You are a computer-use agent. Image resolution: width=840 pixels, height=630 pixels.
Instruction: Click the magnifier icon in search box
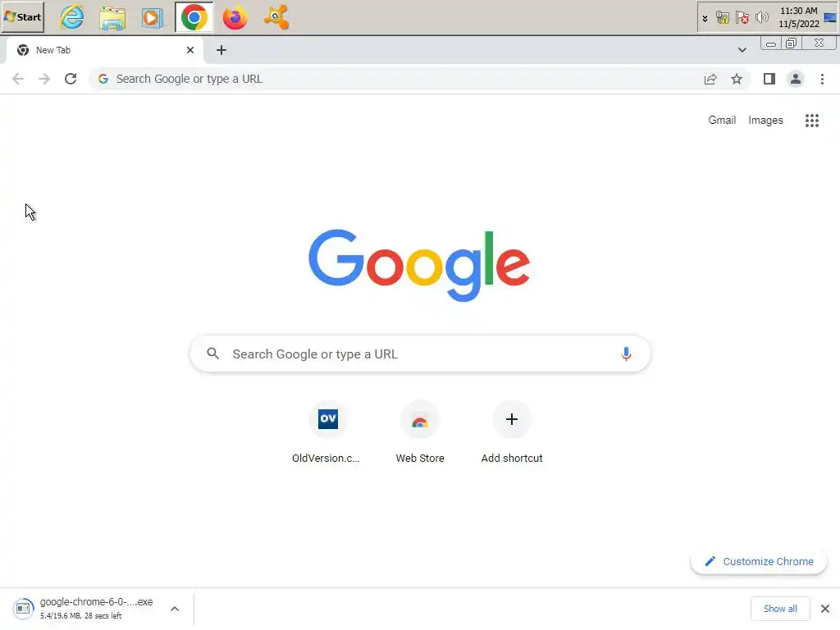tap(213, 354)
